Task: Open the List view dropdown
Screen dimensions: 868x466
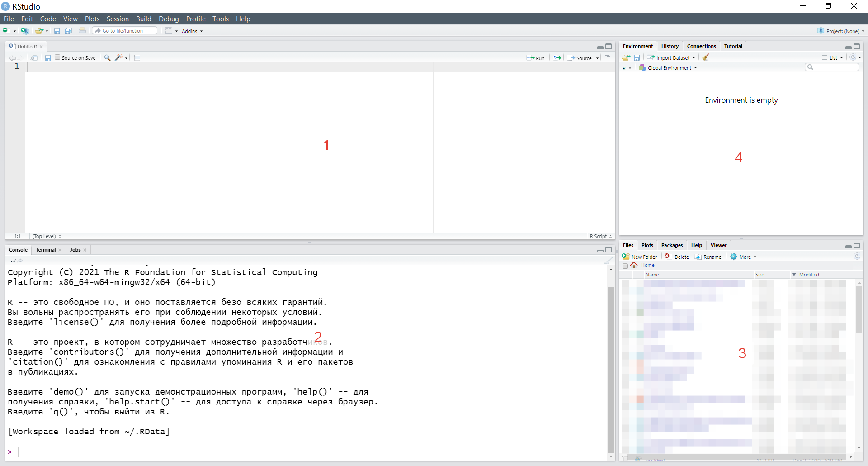Action: point(832,58)
